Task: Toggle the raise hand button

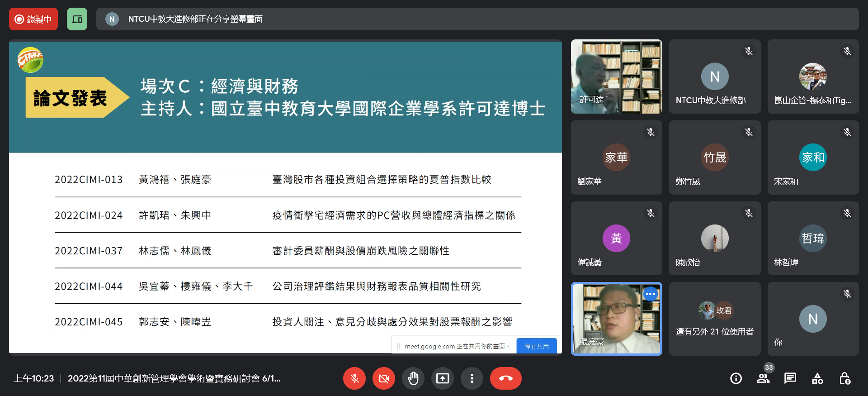Action: (x=413, y=378)
